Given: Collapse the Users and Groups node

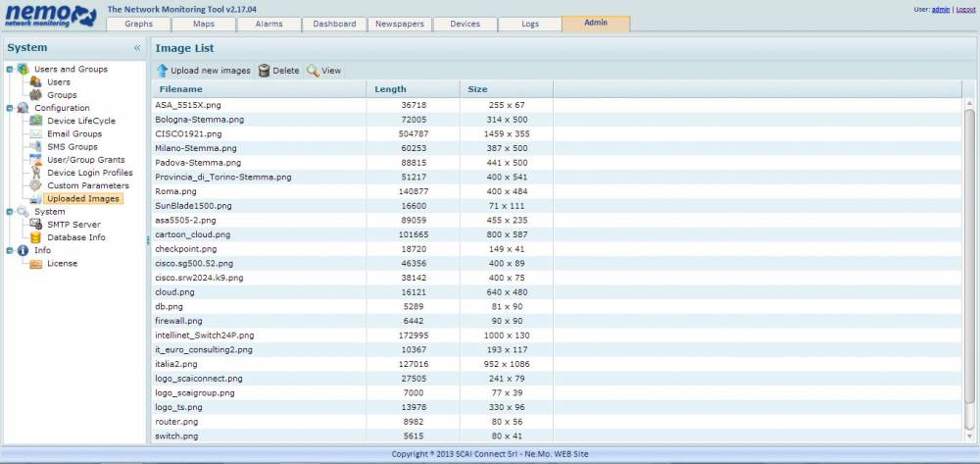Looking at the screenshot, I should click(10, 70).
